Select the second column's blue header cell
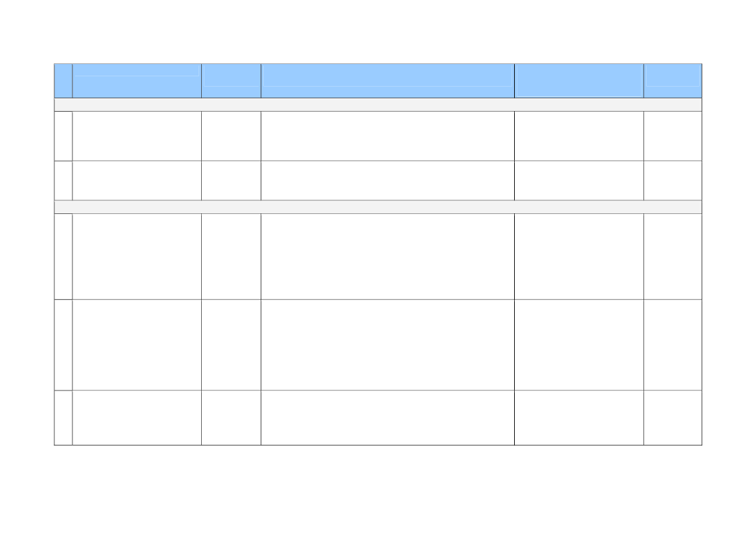The image size is (756, 534). point(137,81)
